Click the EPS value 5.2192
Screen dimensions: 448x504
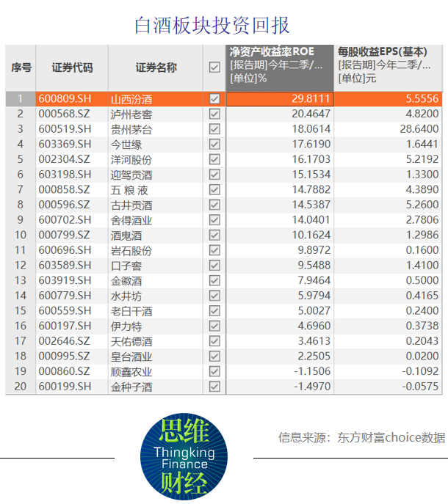click(x=422, y=159)
